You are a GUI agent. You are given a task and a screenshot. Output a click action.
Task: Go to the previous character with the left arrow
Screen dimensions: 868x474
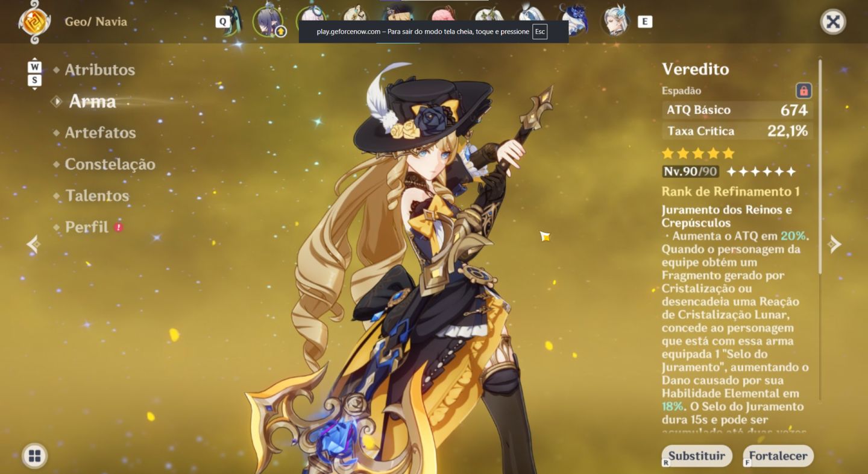coord(33,244)
